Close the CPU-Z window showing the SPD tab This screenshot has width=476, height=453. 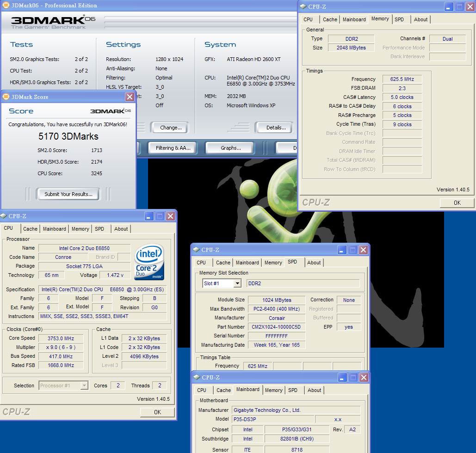point(363,250)
